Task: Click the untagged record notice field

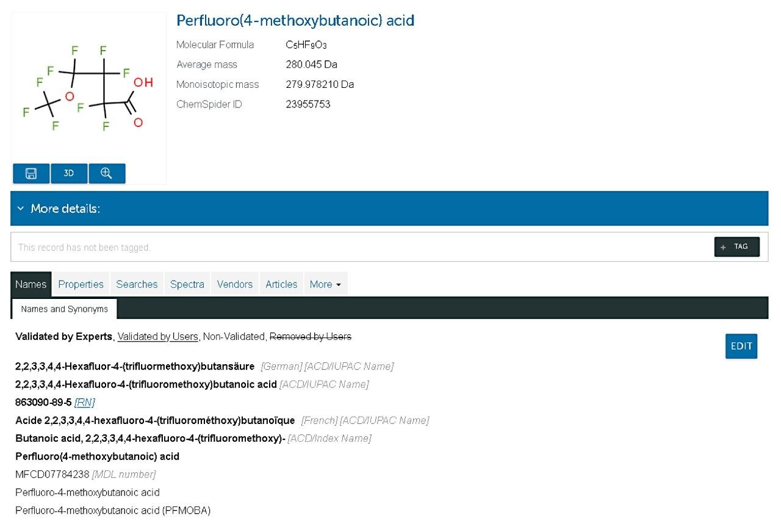Action: click(x=244, y=246)
